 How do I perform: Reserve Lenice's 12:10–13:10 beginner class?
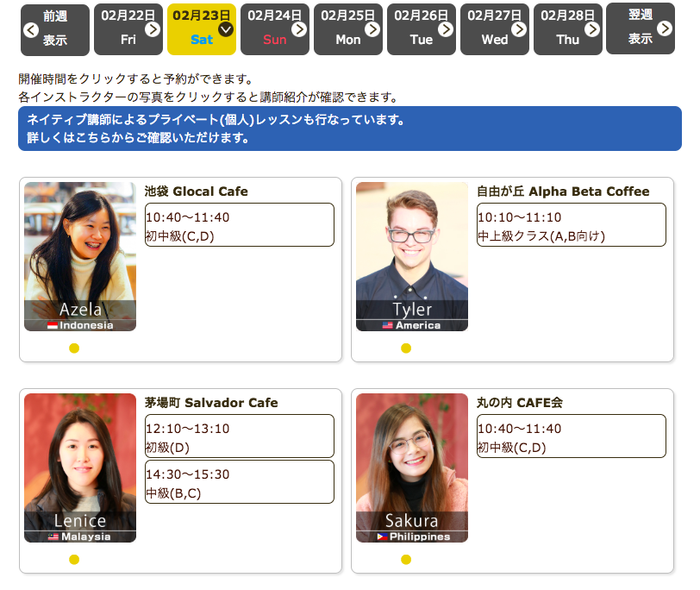(x=239, y=436)
